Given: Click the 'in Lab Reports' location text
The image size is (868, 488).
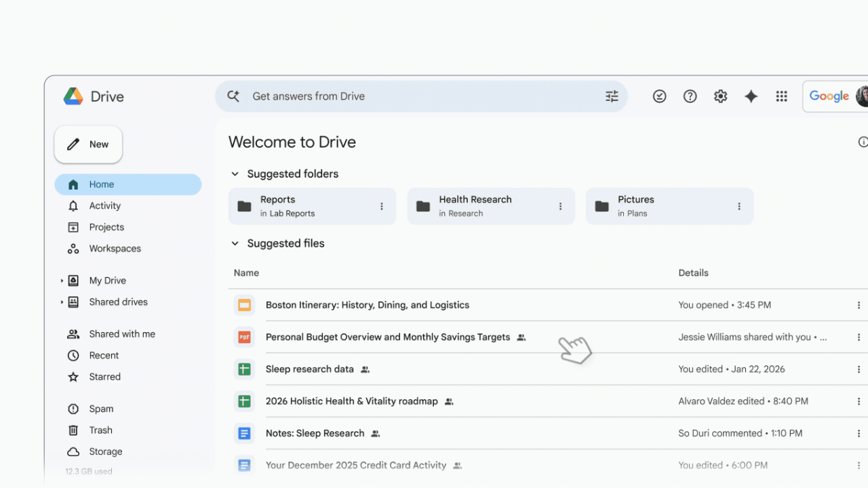Looking at the screenshot, I should [x=288, y=213].
